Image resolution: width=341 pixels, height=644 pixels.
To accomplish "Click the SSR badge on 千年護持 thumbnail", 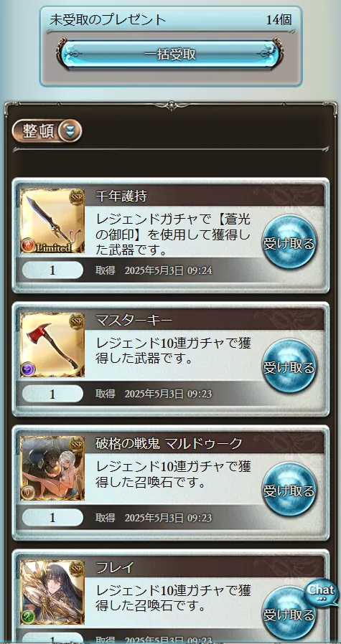I will [x=77, y=196].
